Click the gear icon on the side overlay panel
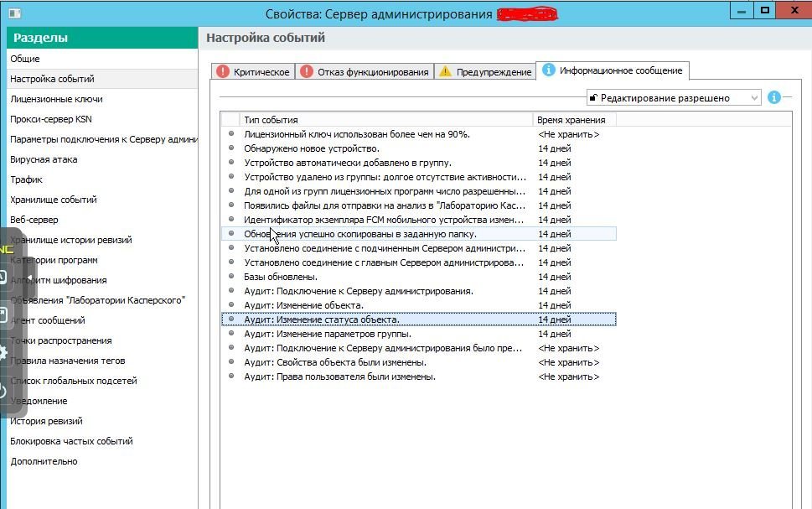The image size is (812, 509). (x=3, y=353)
